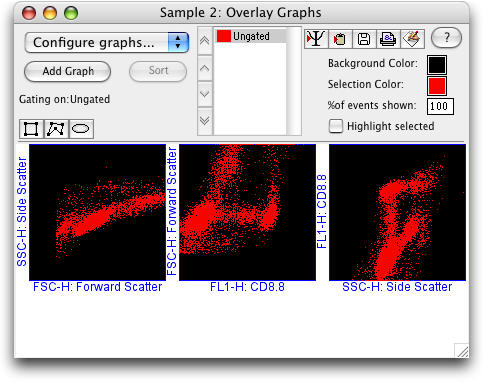
Task: Click the % of events shown field
Action: click(440, 106)
